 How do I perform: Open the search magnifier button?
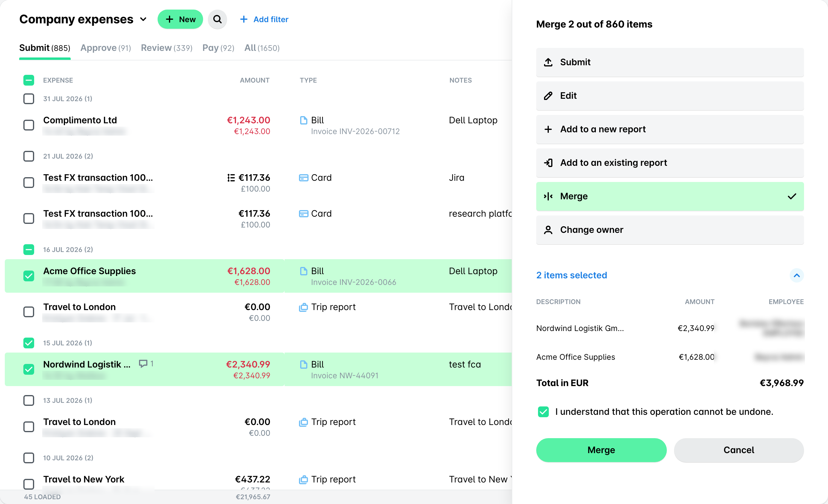click(217, 19)
